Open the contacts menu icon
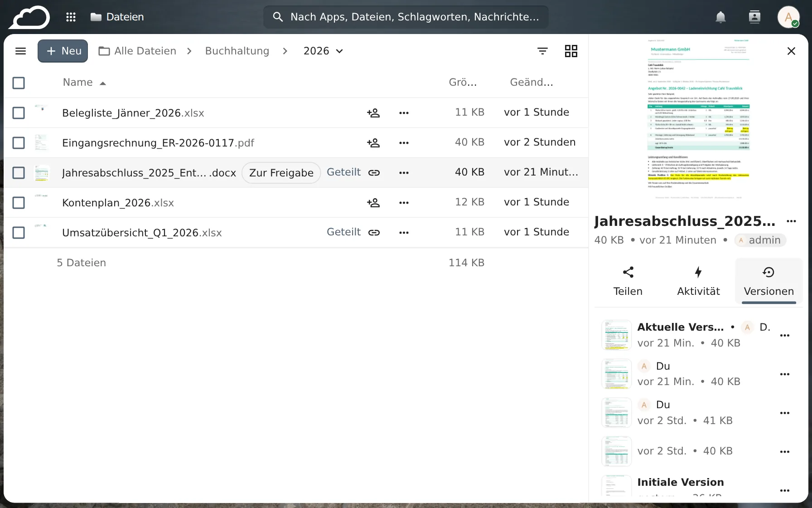 [x=754, y=17]
